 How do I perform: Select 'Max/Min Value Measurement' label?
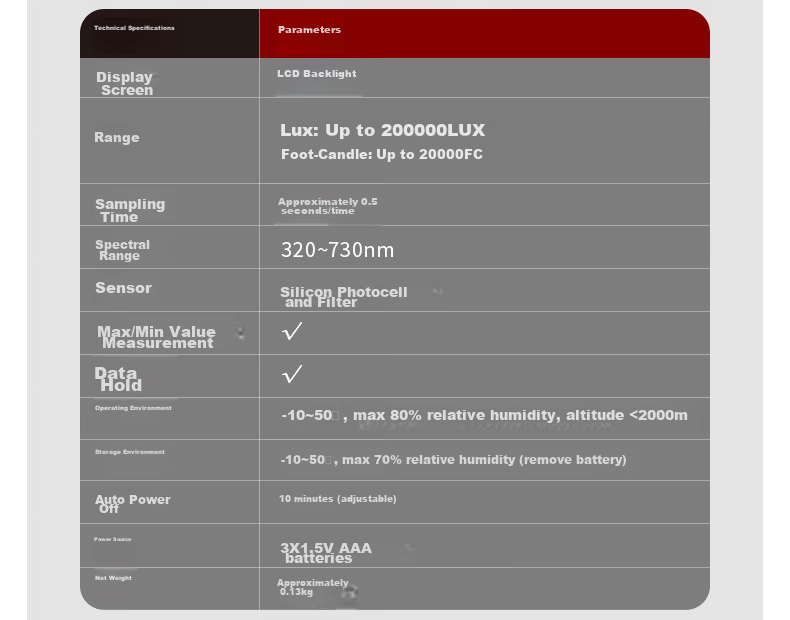coord(156,337)
